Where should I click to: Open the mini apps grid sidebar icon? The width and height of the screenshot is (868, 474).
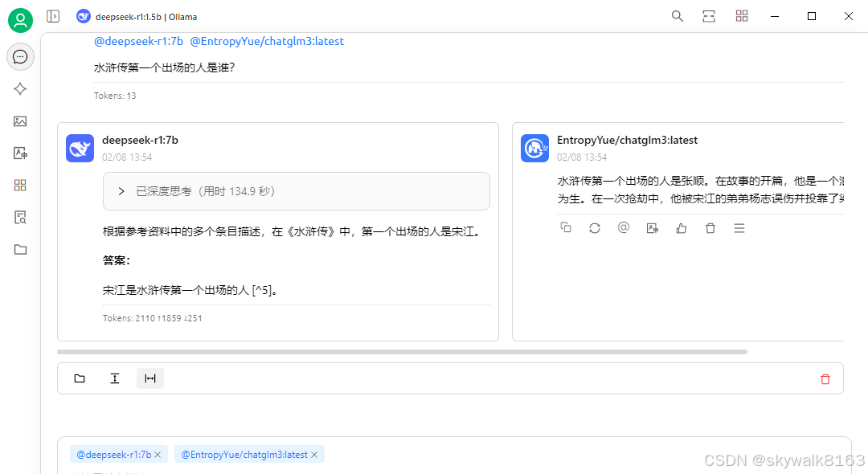(x=20, y=186)
